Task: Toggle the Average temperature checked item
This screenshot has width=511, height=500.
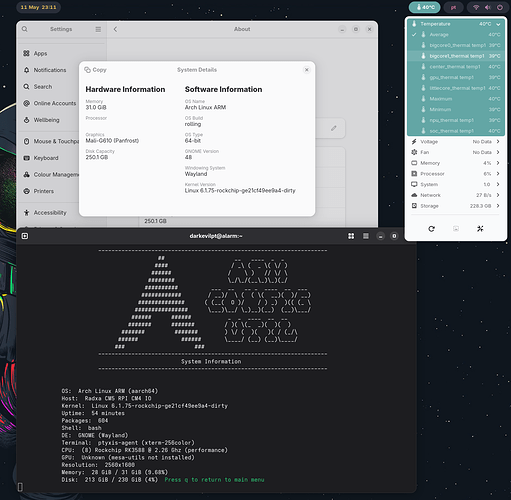Action: pos(456,35)
